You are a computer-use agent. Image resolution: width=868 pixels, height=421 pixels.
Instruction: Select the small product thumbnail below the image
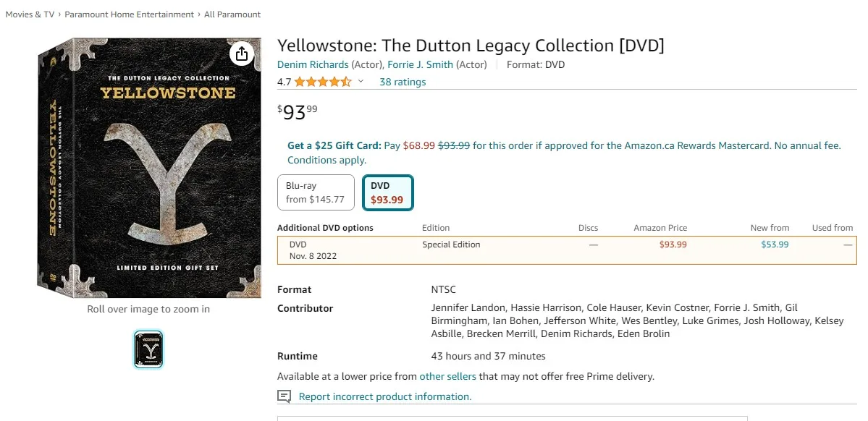click(x=148, y=349)
